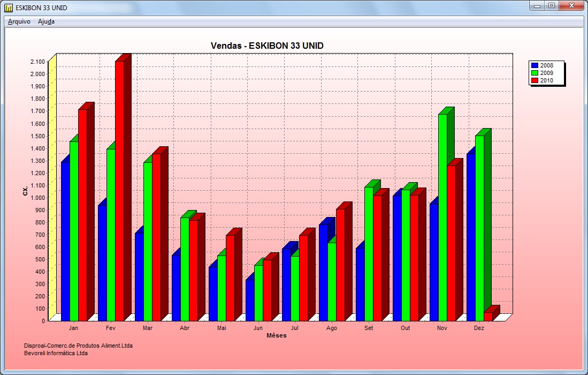
Task: Select the blue 2008 bar for Fev
Action: pyautogui.click(x=102, y=263)
